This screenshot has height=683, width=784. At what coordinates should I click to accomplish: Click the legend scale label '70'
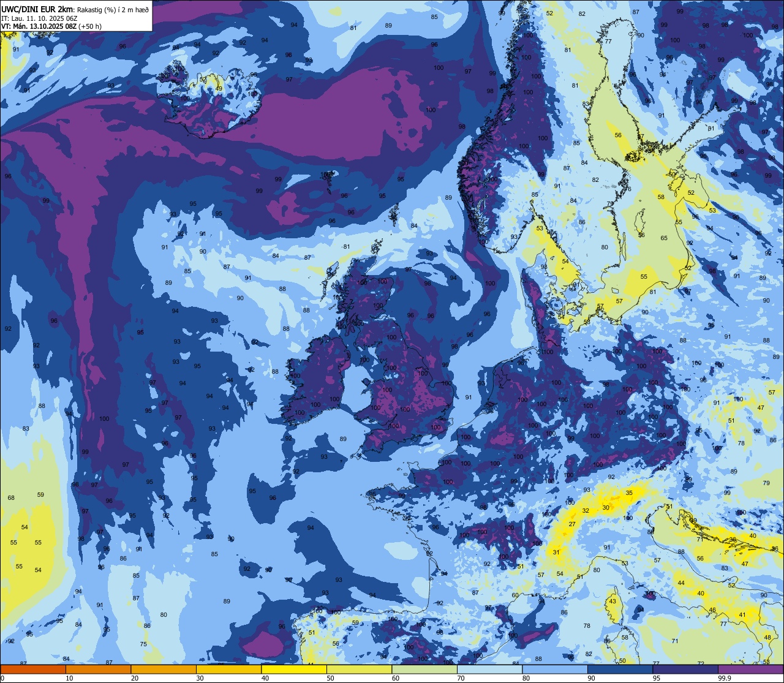point(461,678)
